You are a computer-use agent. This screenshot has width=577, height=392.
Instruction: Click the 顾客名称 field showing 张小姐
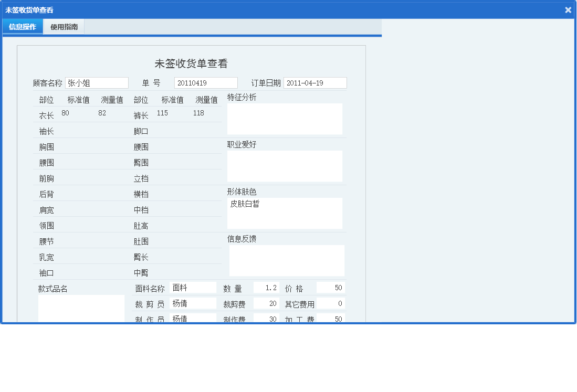coord(97,82)
